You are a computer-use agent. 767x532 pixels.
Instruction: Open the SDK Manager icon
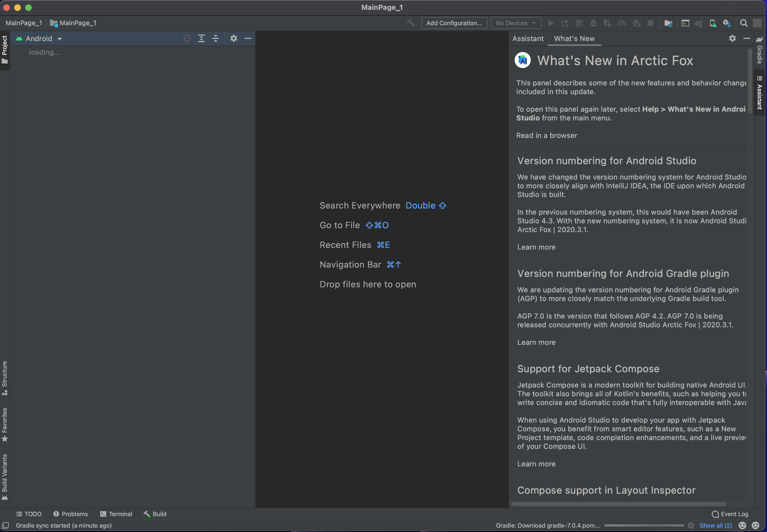coord(727,23)
